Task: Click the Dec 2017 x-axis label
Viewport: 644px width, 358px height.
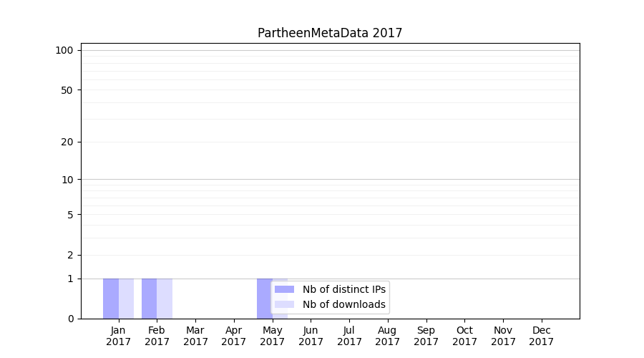Action: coord(542,336)
